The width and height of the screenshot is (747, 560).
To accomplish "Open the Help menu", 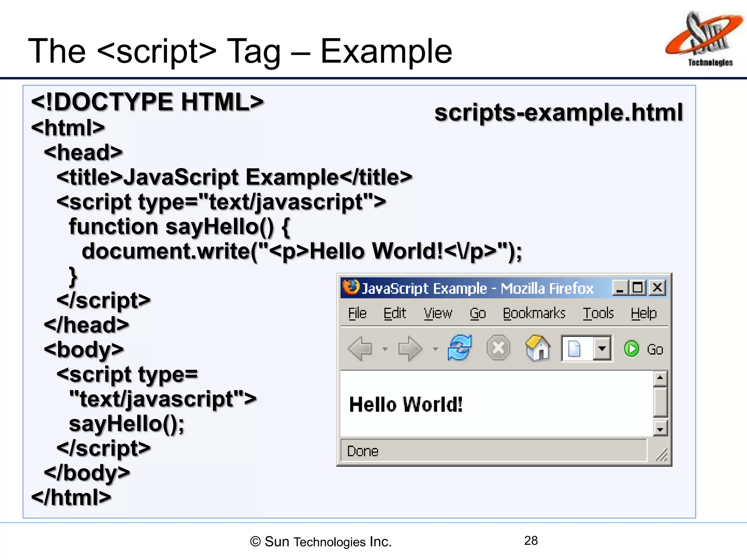I will click(644, 313).
